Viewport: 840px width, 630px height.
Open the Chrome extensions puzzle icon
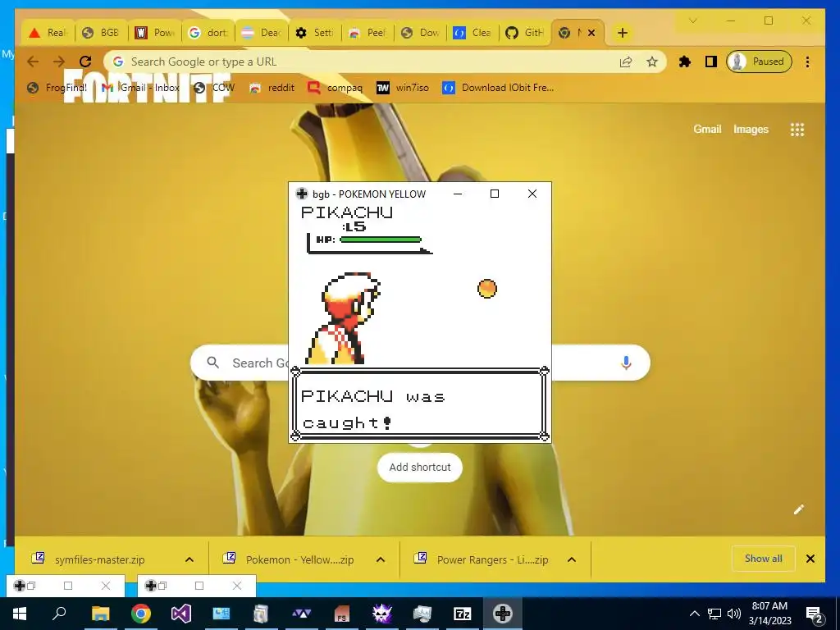pyautogui.click(x=685, y=62)
